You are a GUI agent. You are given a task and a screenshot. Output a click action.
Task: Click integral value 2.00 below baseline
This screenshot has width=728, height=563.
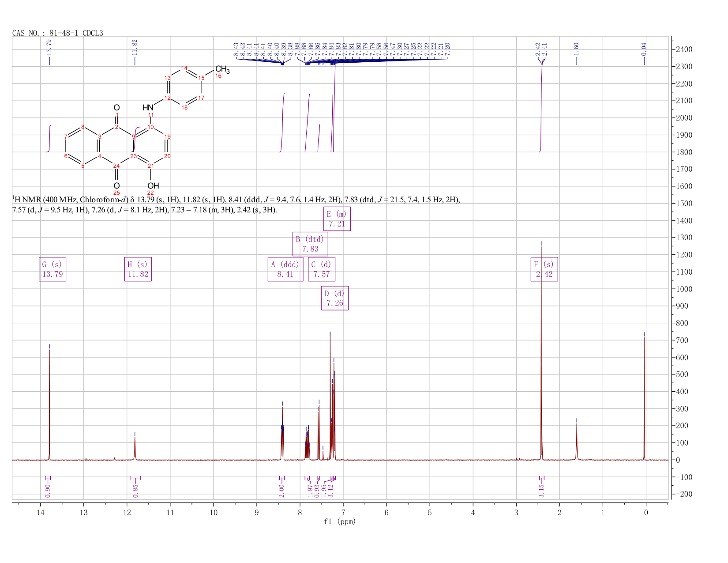point(281,491)
